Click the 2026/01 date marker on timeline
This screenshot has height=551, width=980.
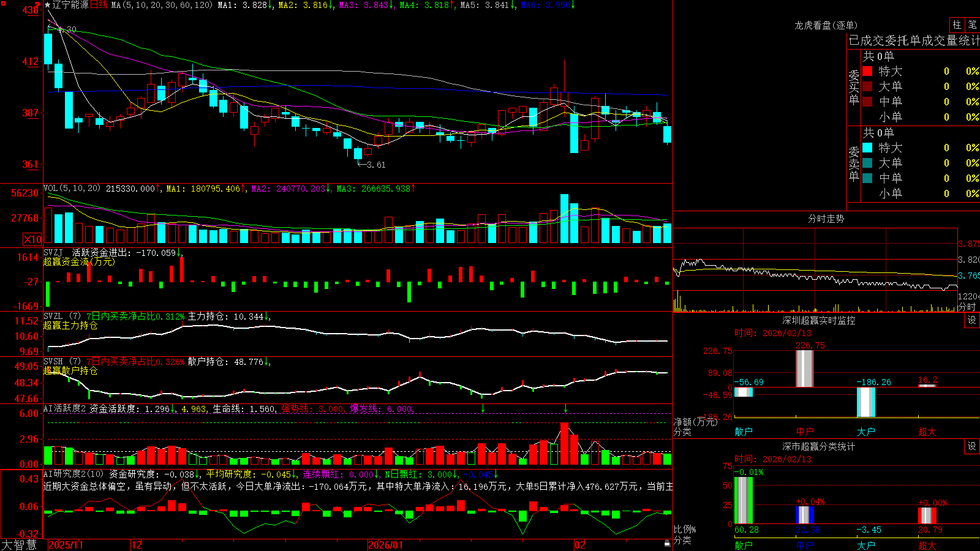pyautogui.click(x=386, y=545)
